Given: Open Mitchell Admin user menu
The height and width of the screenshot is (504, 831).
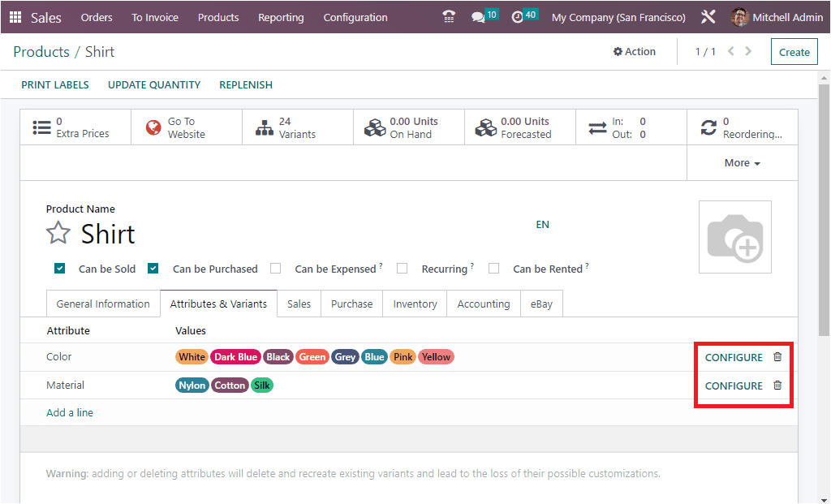Looking at the screenshot, I should (777, 18).
